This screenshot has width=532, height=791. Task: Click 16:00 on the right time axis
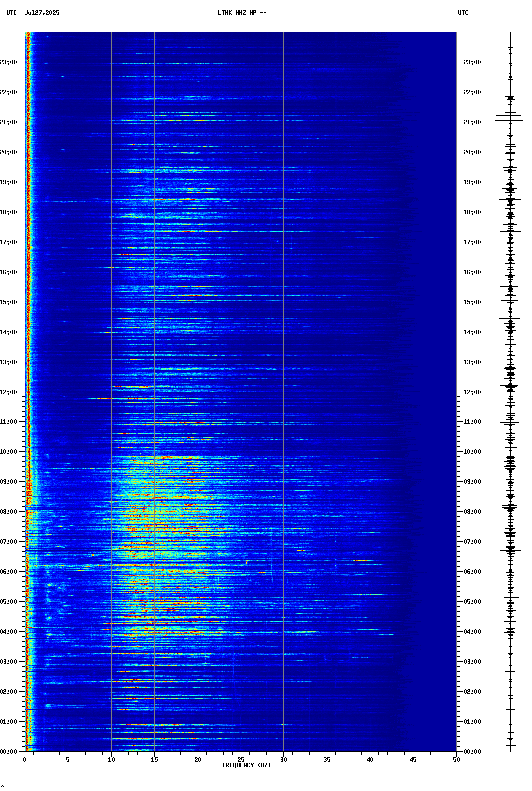pos(472,272)
